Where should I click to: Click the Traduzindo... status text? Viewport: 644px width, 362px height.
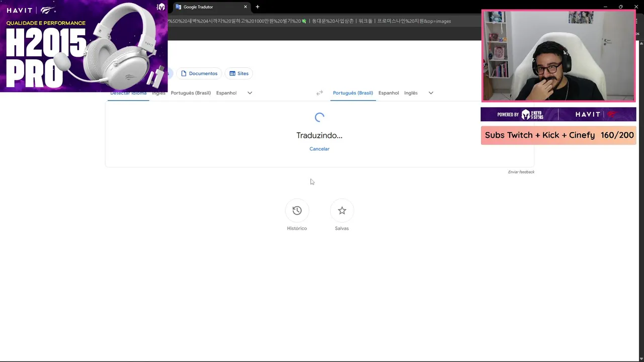pyautogui.click(x=319, y=135)
